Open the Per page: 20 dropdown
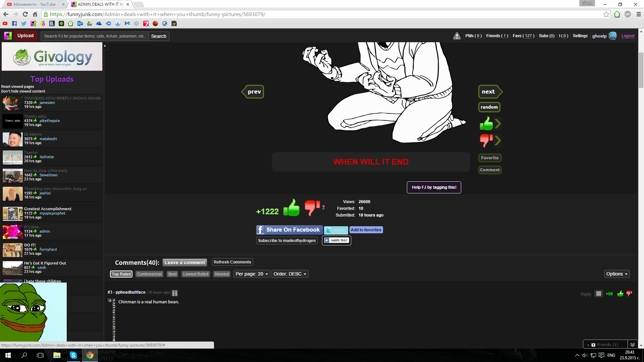The width and height of the screenshot is (644, 362). pos(252,274)
